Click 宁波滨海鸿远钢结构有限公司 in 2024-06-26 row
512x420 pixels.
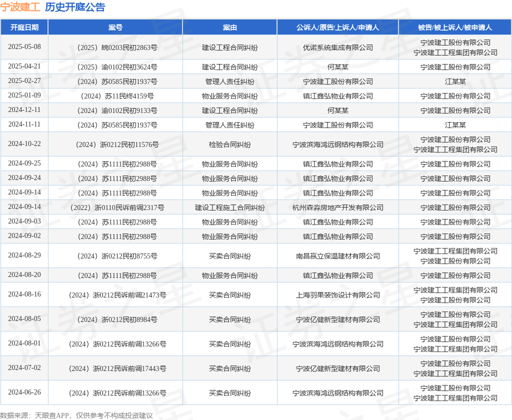(x=337, y=393)
